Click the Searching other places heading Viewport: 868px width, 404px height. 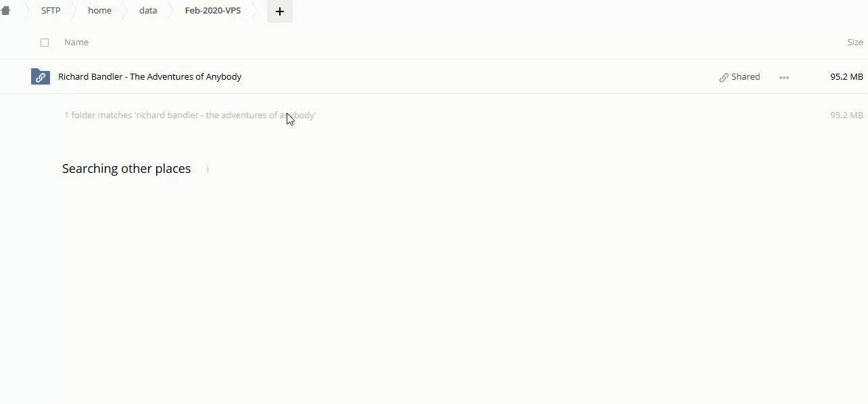[x=126, y=168]
